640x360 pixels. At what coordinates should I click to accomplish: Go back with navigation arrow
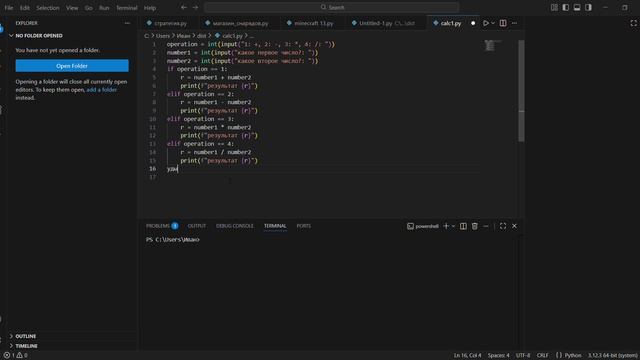tap(184, 7)
